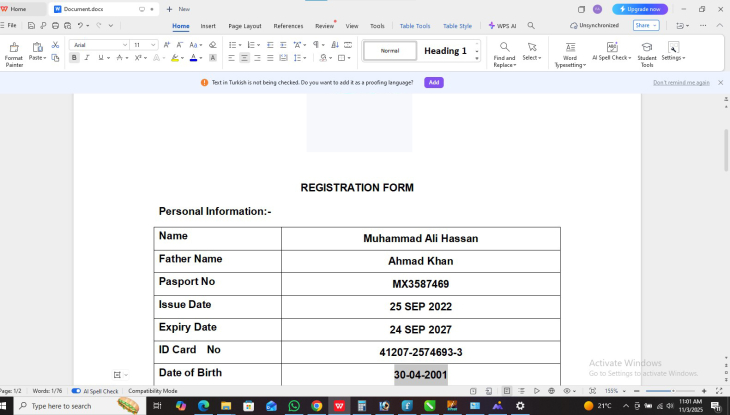The image size is (730, 415).
Task: Center align the text
Action: pyautogui.click(x=245, y=58)
